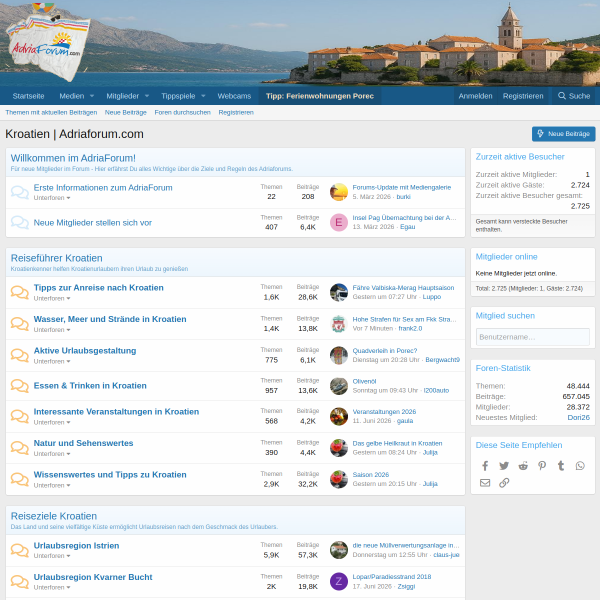This screenshot has width=600, height=600.
Task: Open Essen & Trinken in Kroatien forum
Action: coord(90,386)
